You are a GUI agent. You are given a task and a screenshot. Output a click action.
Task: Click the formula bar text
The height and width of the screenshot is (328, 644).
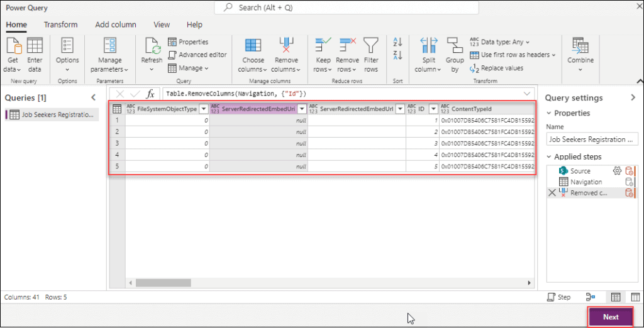coord(236,94)
